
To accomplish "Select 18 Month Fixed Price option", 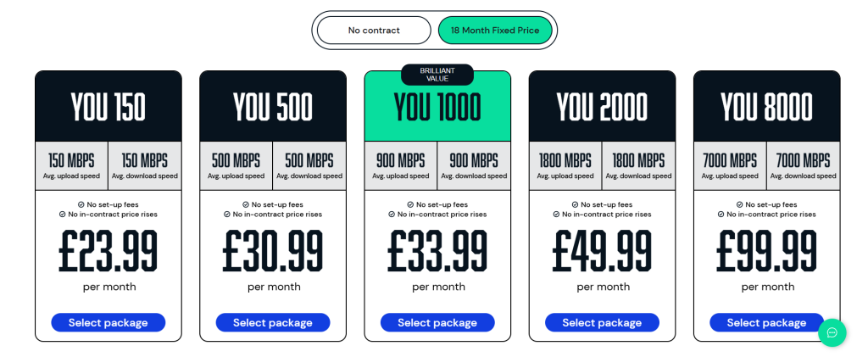I will (x=495, y=31).
